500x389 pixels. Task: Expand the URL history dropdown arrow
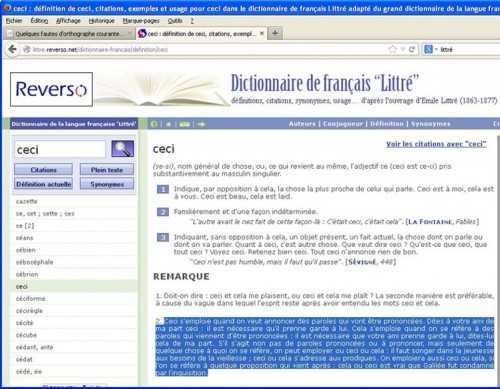click(x=403, y=49)
